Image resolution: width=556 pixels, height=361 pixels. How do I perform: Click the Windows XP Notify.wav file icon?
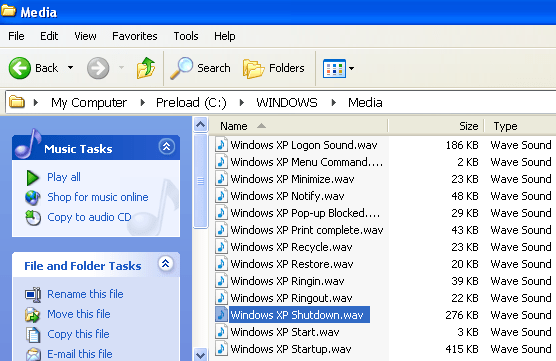221,196
